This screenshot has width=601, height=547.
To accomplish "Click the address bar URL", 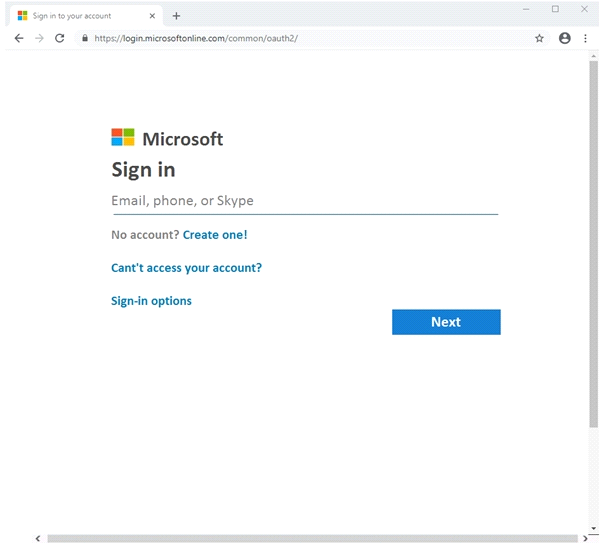I will click(196, 38).
